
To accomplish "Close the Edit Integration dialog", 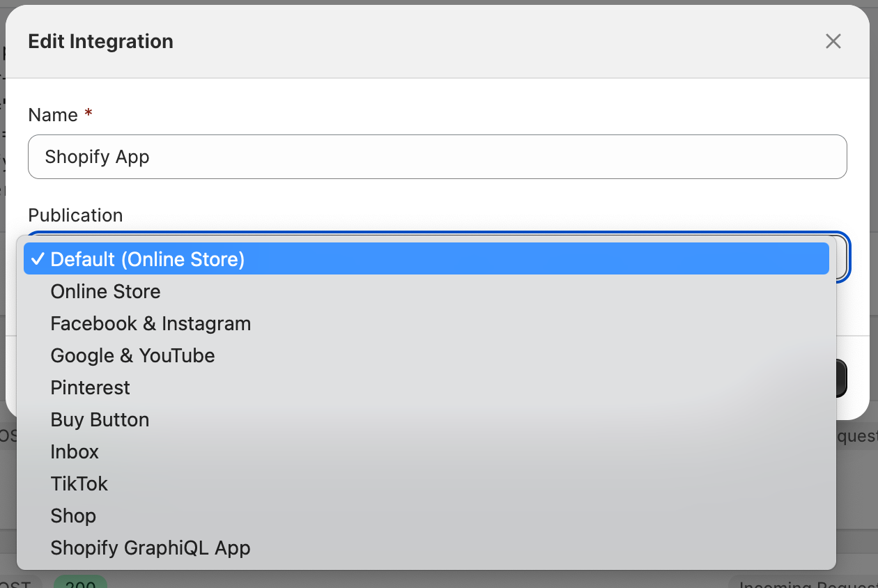I will pyautogui.click(x=833, y=42).
